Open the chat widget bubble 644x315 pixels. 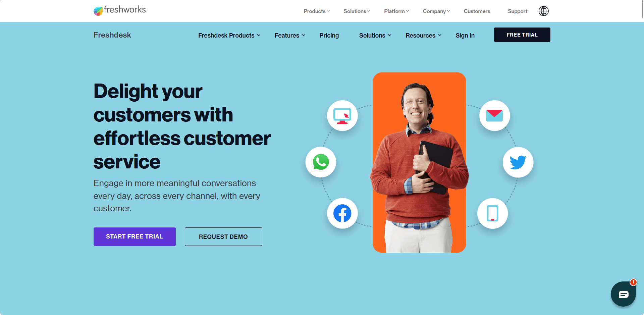623,294
